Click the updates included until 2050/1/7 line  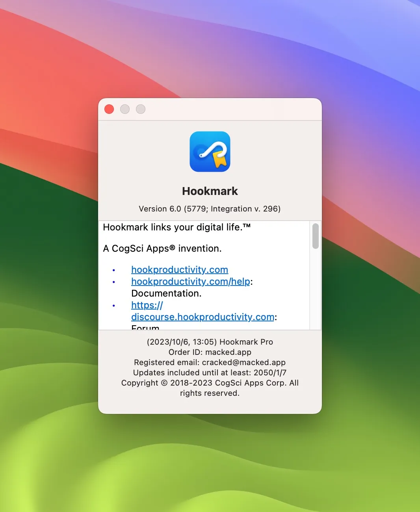click(210, 373)
